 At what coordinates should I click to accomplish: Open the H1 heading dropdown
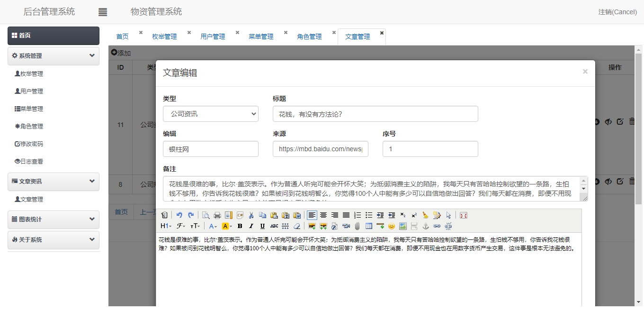pyautogui.click(x=166, y=226)
